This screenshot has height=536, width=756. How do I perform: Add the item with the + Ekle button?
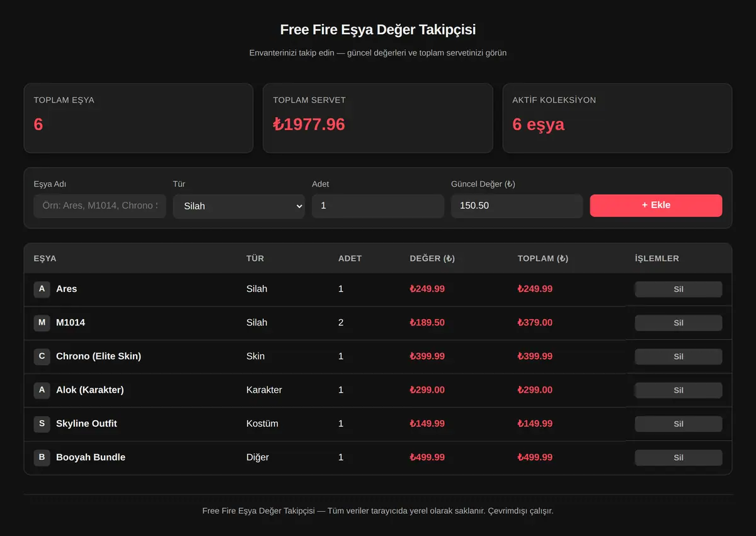(x=656, y=206)
